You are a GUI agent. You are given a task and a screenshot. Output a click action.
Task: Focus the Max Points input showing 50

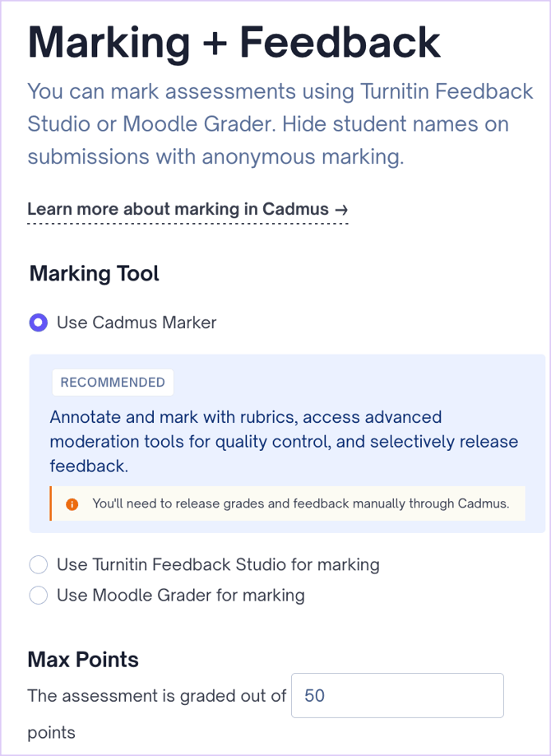(x=397, y=695)
